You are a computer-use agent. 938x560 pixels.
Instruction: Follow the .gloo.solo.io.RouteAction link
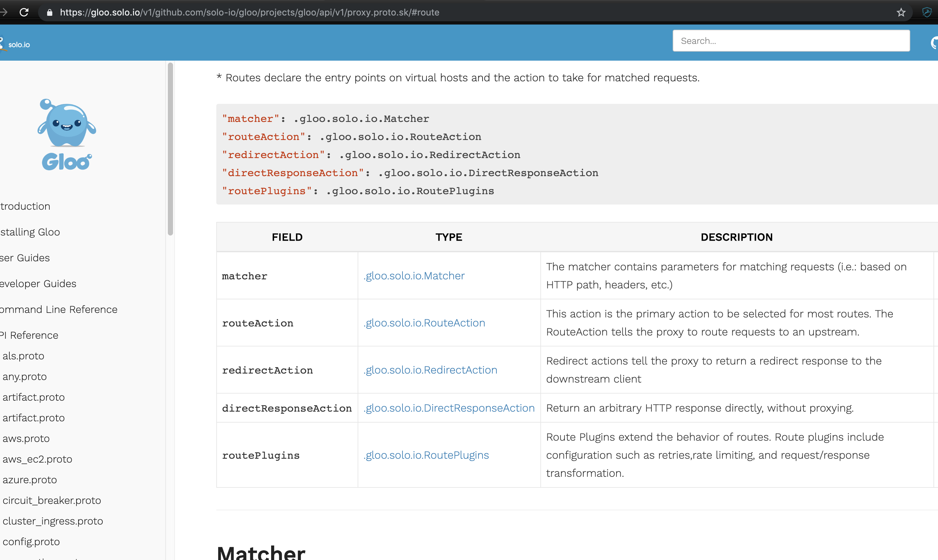(x=424, y=323)
